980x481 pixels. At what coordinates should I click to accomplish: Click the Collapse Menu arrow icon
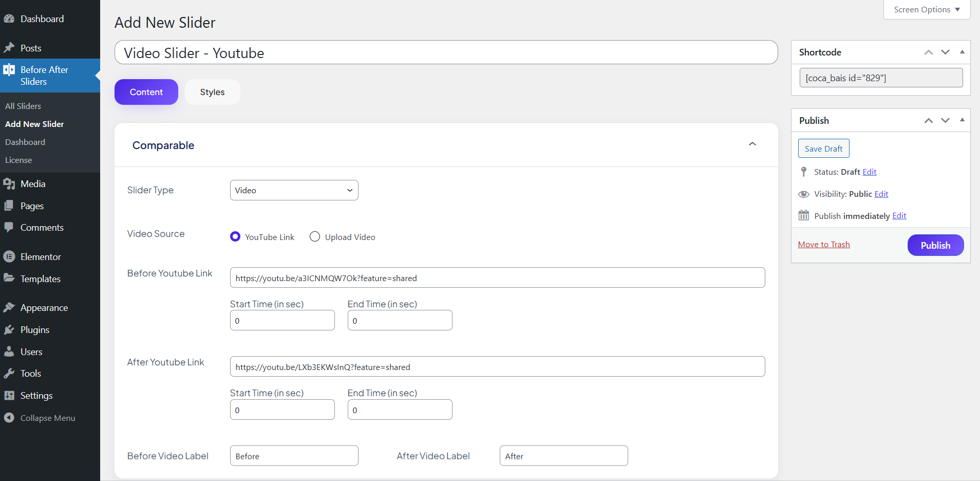pyautogui.click(x=9, y=418)
